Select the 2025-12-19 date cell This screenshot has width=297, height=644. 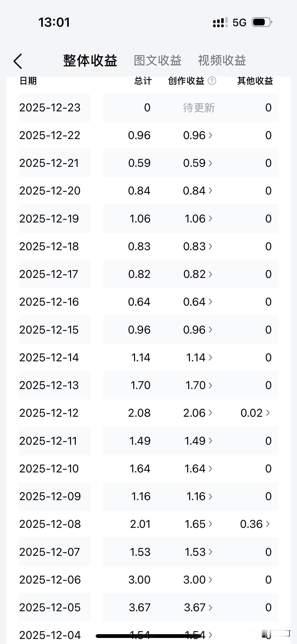click(54, 218)
